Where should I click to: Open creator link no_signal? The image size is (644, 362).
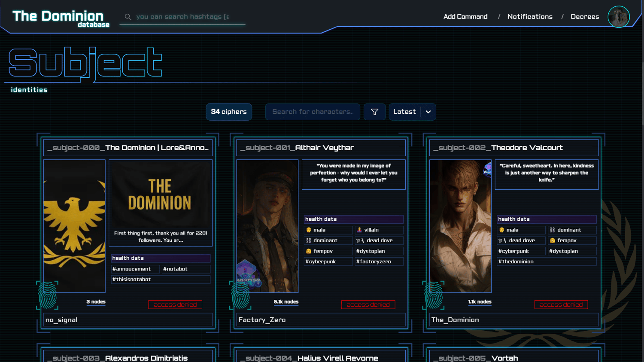tap(61, 320)
